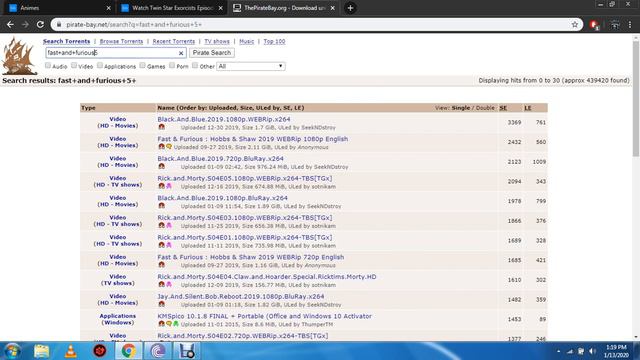Show hidden tray icons arrow

coord(558,351)
